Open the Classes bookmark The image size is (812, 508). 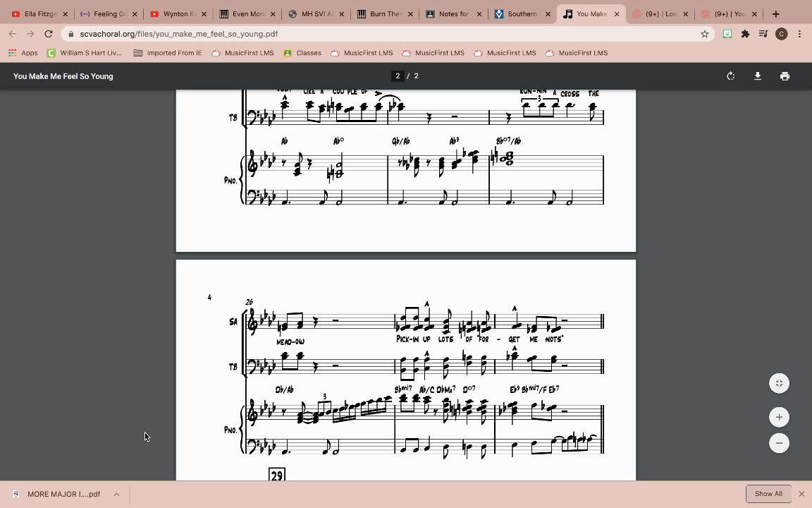click(x=302, y=53)
